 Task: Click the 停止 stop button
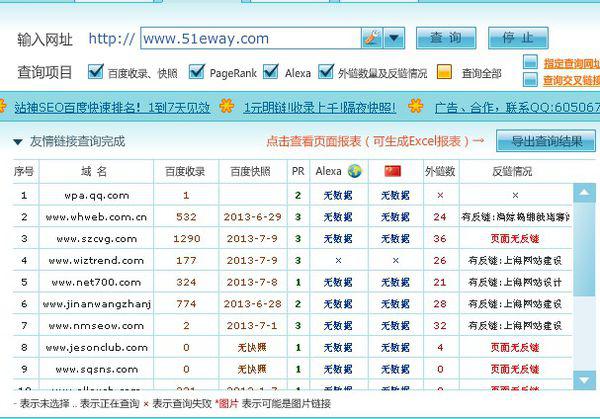coord(518,38)
